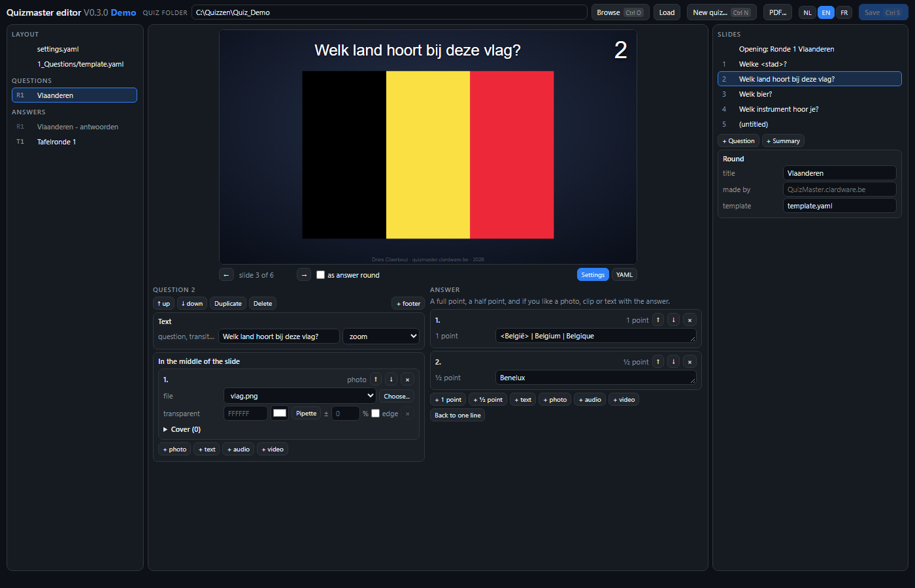The width and height of the screenshot is (915, 588).
Task: Clear the transparent edge setting
Action: 408,414
